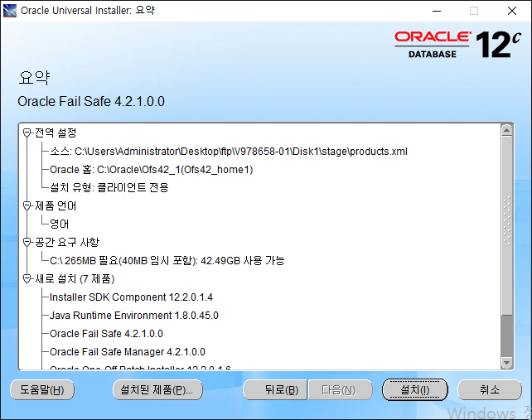Select Installer SDK Component 12.2.0.1.4 row
The height and width of the screenshot is (420, 532).
click(x=131, y=297)
